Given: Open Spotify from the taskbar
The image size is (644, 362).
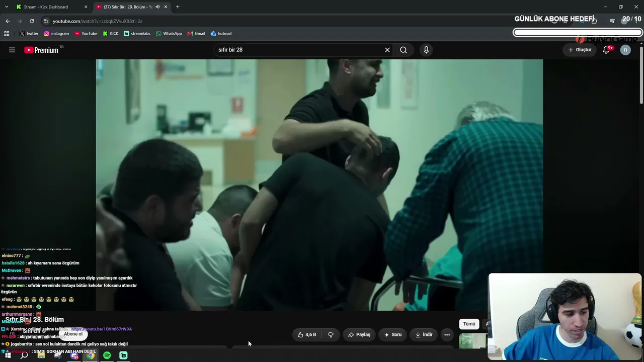Looking at the screenshot, I should 107,355.
